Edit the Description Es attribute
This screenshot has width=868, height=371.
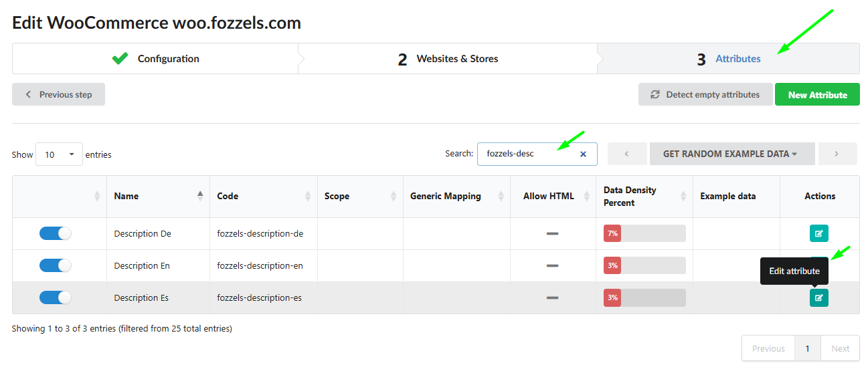(x=818, y=297)
